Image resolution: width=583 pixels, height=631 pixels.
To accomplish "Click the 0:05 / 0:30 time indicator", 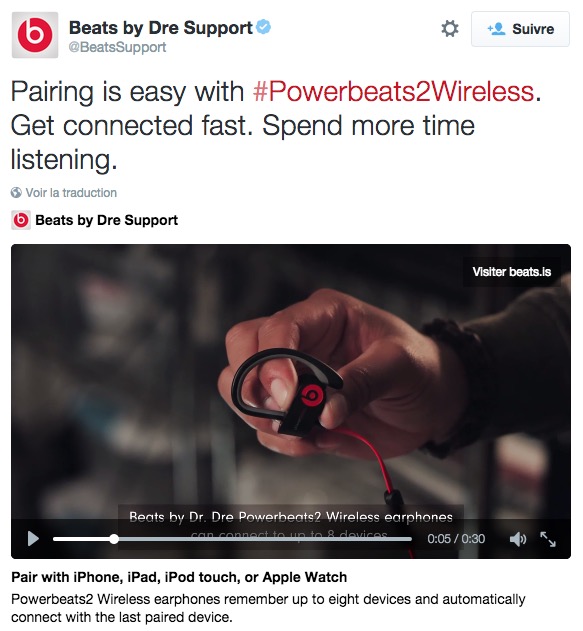I will pos(456,539).
